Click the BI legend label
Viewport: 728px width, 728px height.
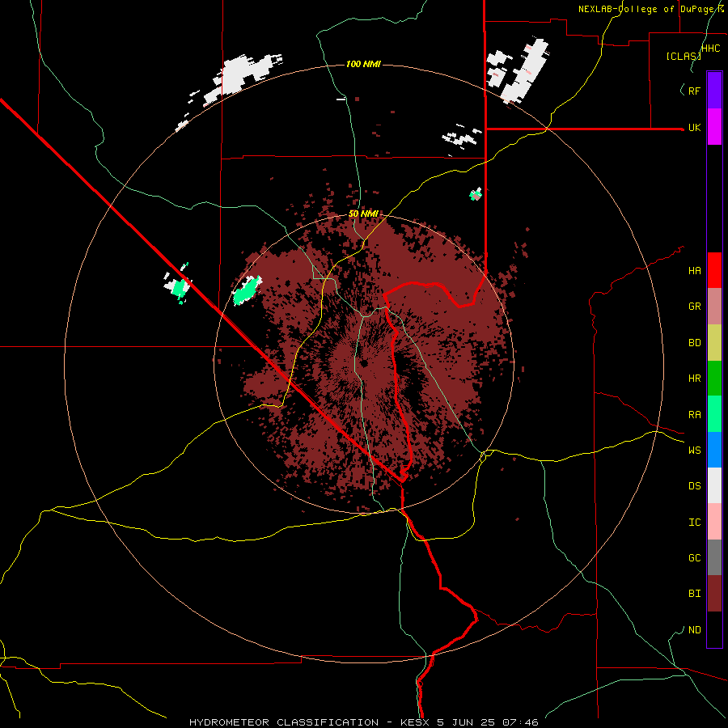click(694, 594)
